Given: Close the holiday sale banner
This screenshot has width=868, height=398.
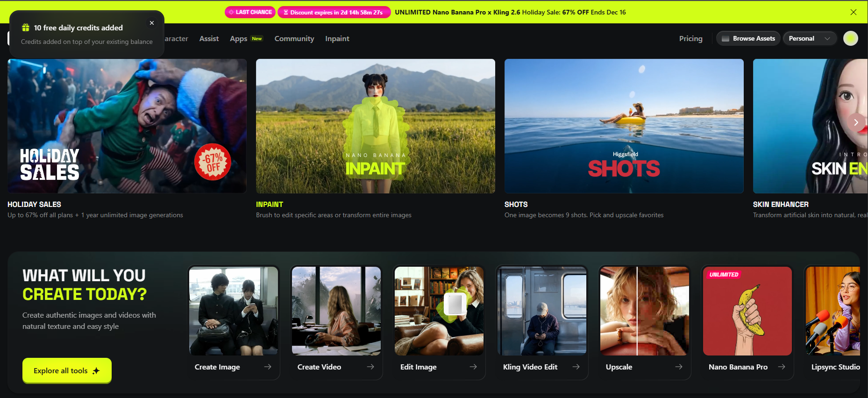Looking at the screenshot, I should (853, 12).
